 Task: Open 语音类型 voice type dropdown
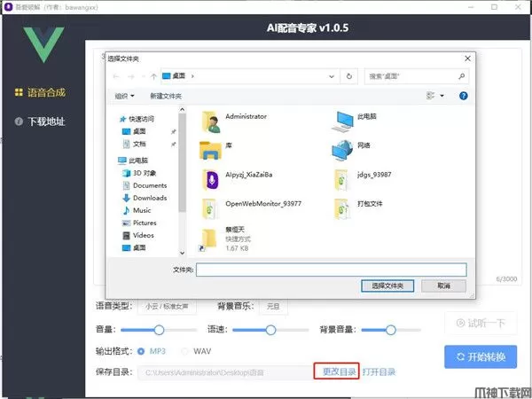pos(167,307)
